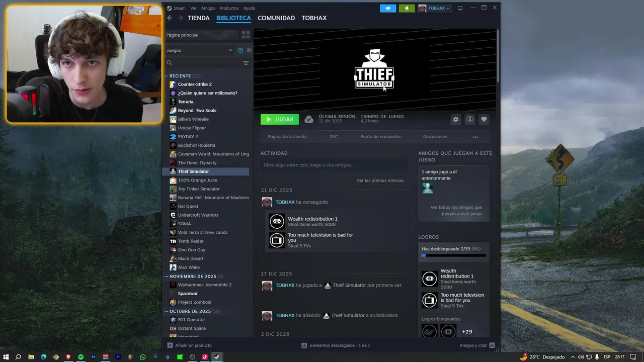Image resolution: width=644 pixels, height=362 pixels.
Task: Open WhatsApp from the taskbar
Action: [143, 357]
